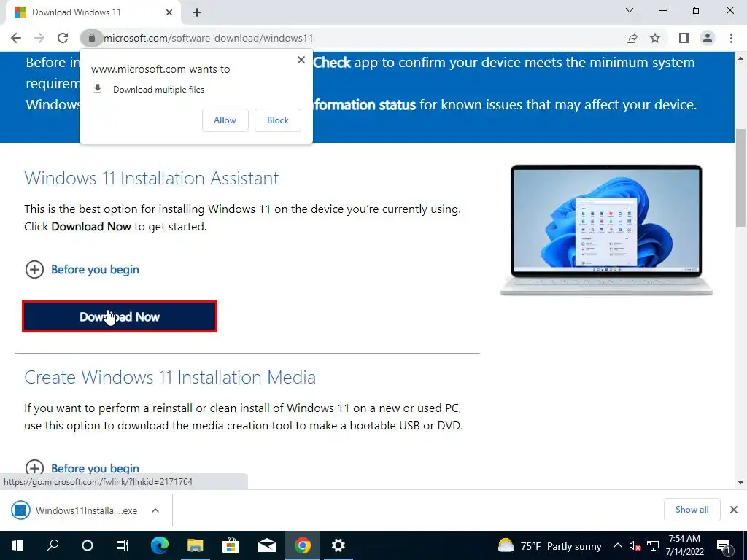Switch to Chrome in the taskbar
747x560 pixels.
pos(303,545)
